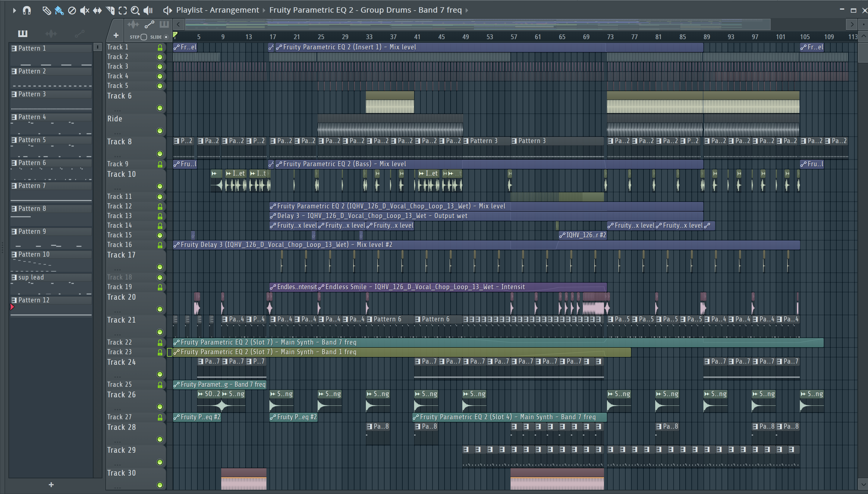Select the Endless Smile Intensit automation clip
The width and height of the screenshot is (868, 494).
click(x=462, y=287)
